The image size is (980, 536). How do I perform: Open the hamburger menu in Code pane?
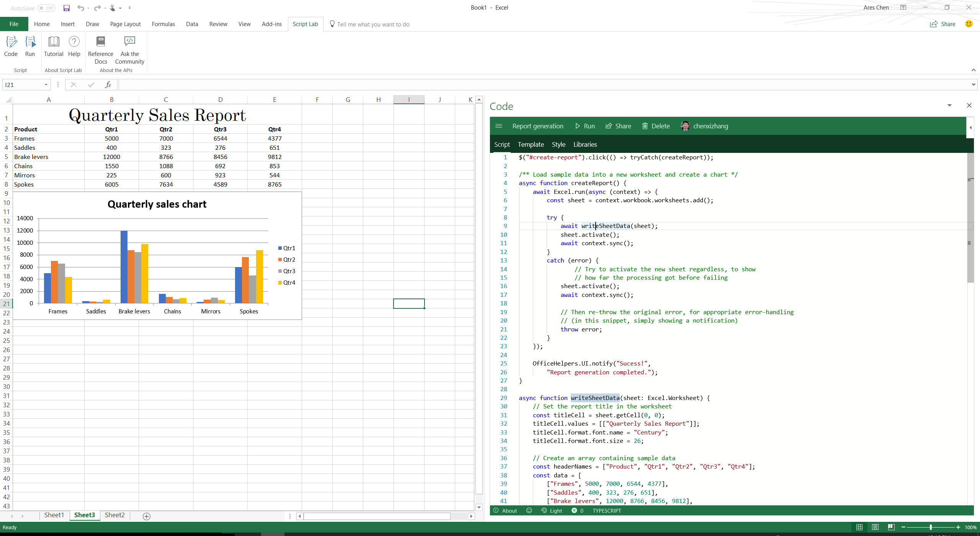pyautogui.click(x=498, y=126)
